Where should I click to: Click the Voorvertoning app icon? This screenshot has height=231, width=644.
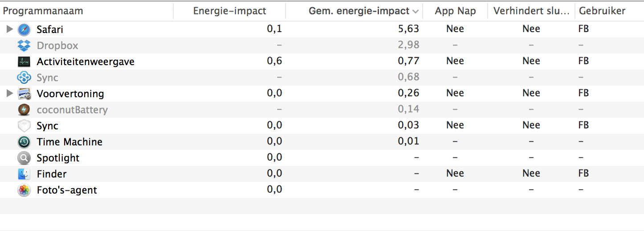[x=24, y=94]
